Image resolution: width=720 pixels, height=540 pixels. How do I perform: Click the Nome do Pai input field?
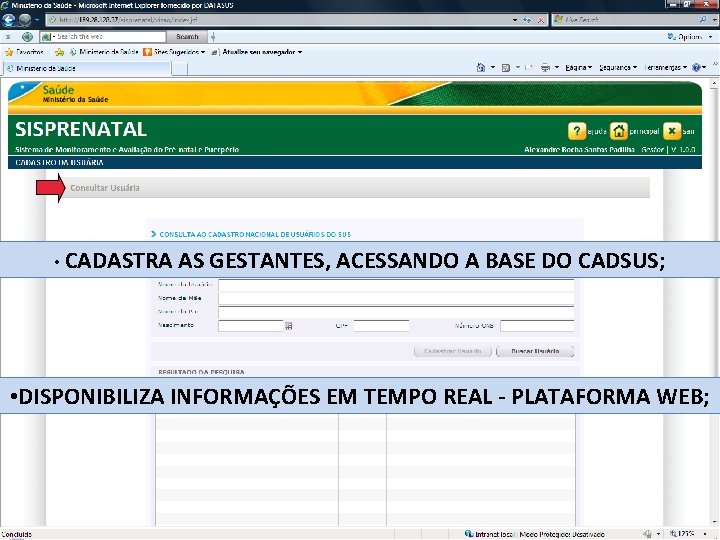tap(396, 312)
